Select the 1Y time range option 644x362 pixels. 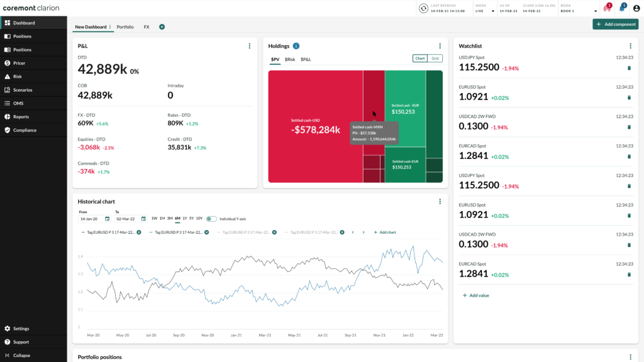click(x=184, y=219)
